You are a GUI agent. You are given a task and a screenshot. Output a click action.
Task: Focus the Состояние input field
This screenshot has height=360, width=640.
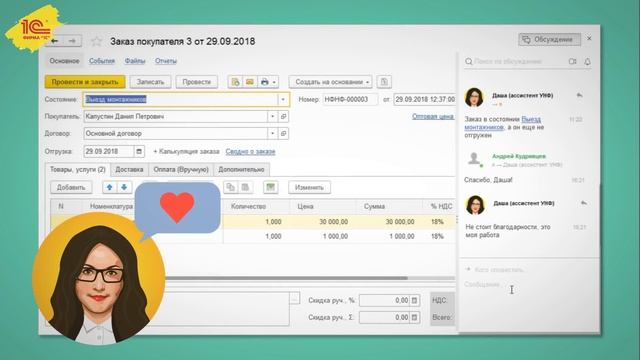[180, 99]
